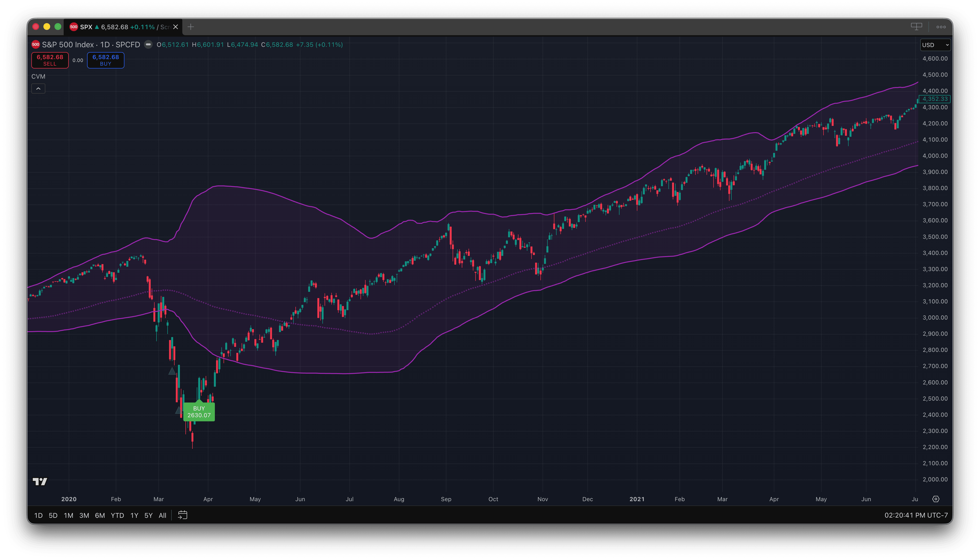Open the USD currency dropdown
Screen dimensions: 980x560
pyautogui.click(x=935, y=45)
